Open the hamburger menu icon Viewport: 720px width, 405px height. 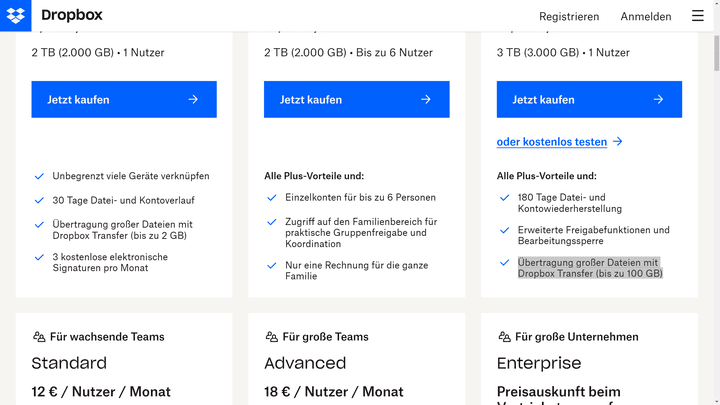click(698, 16)
